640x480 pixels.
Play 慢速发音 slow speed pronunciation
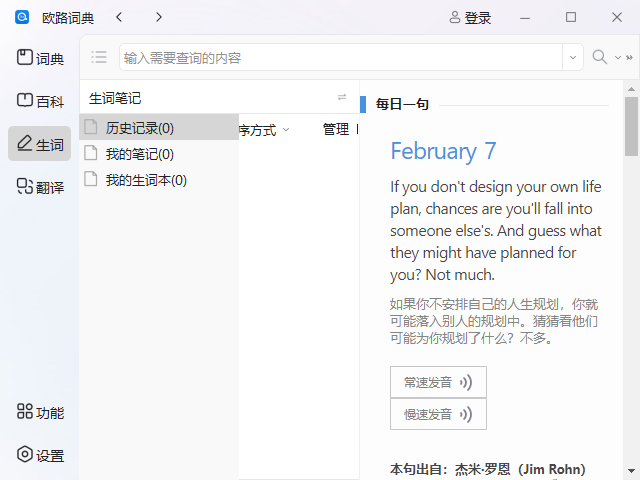[x=438, y=414]
